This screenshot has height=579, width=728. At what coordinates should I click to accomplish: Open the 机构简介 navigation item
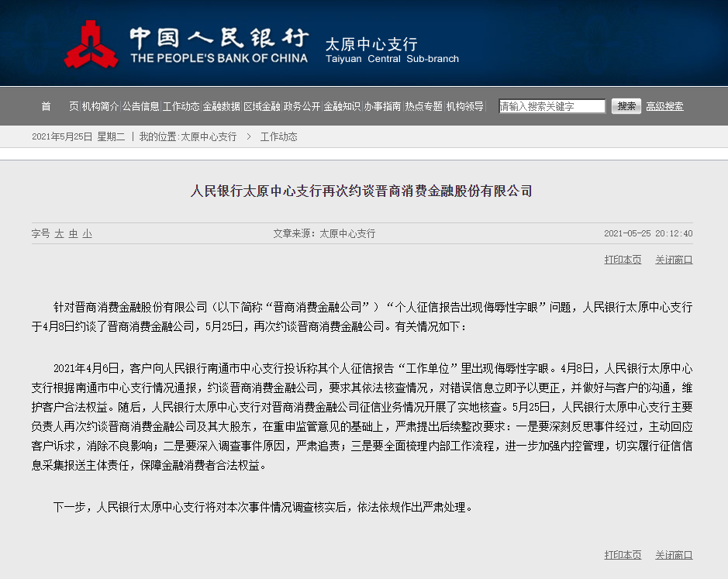tap(101, 106)
